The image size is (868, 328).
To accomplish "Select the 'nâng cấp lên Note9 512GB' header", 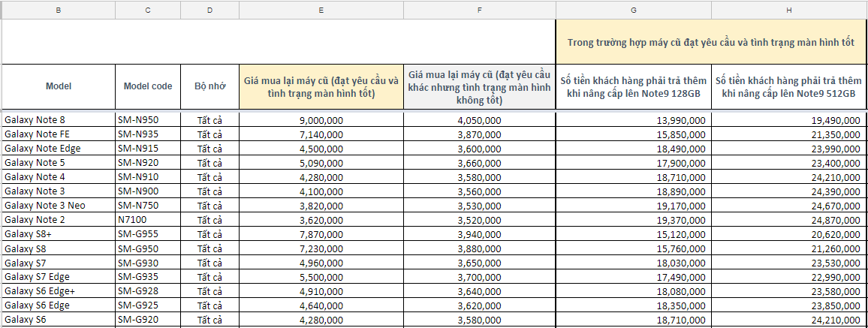I will 789,86.
